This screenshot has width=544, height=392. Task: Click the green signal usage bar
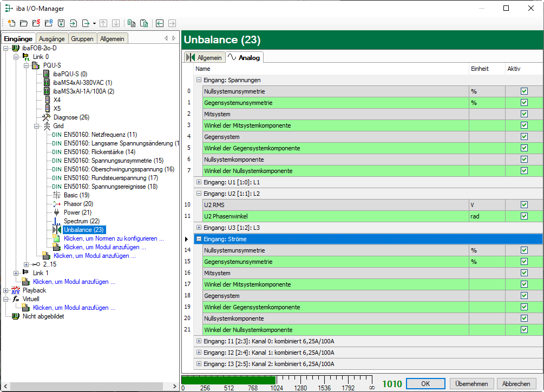point(228,380)
